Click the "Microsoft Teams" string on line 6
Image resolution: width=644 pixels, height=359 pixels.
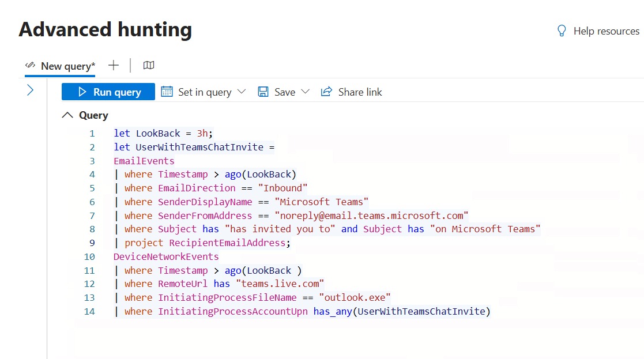tap(322, 202)
